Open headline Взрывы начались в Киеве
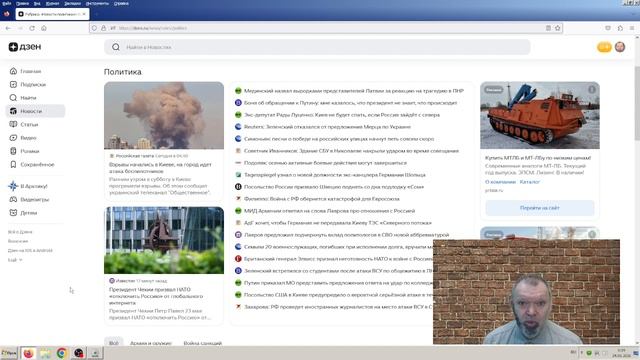This screenshot has height=360, width=640. pos(160,168)
